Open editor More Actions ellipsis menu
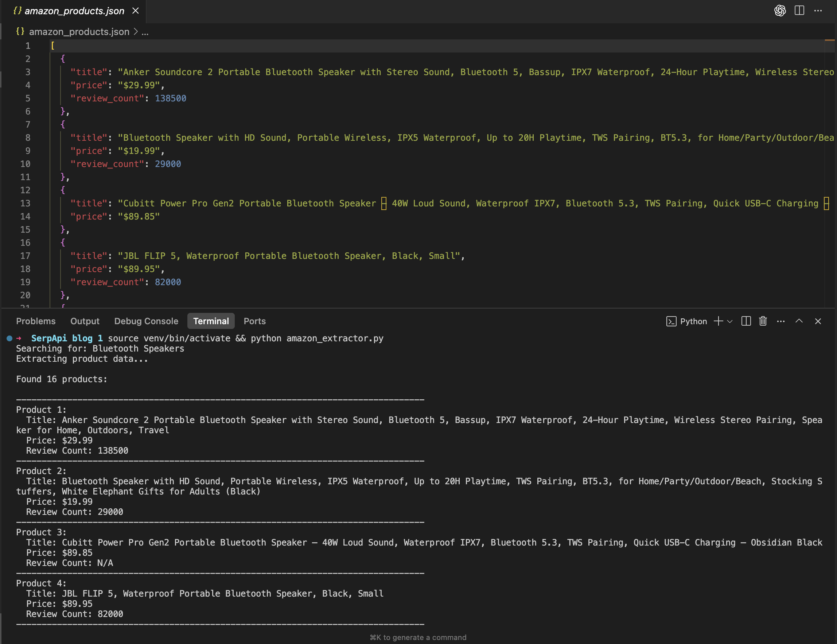Viewport: 837px width, 644px height. coord(818,11)
